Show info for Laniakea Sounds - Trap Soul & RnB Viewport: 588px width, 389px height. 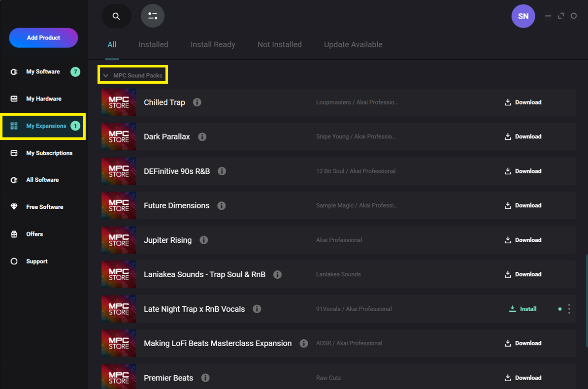277,275
